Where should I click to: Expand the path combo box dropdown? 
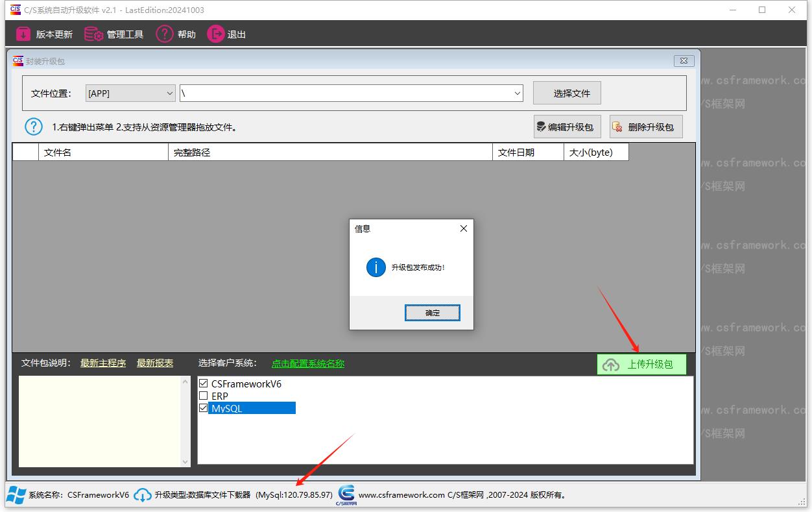518,93
